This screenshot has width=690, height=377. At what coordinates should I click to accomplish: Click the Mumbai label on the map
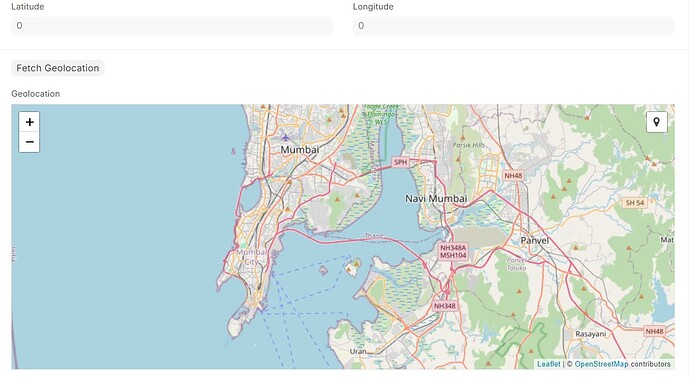coord(300,150)
